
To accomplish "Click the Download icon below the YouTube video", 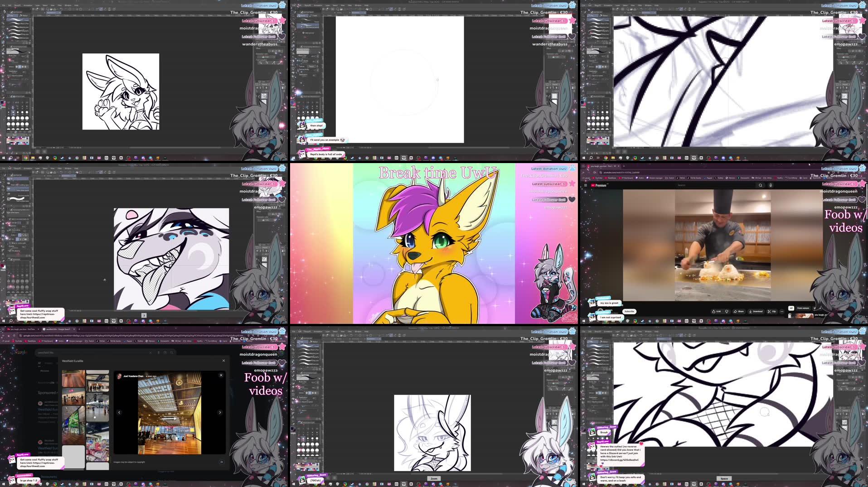I will point(756,312).
